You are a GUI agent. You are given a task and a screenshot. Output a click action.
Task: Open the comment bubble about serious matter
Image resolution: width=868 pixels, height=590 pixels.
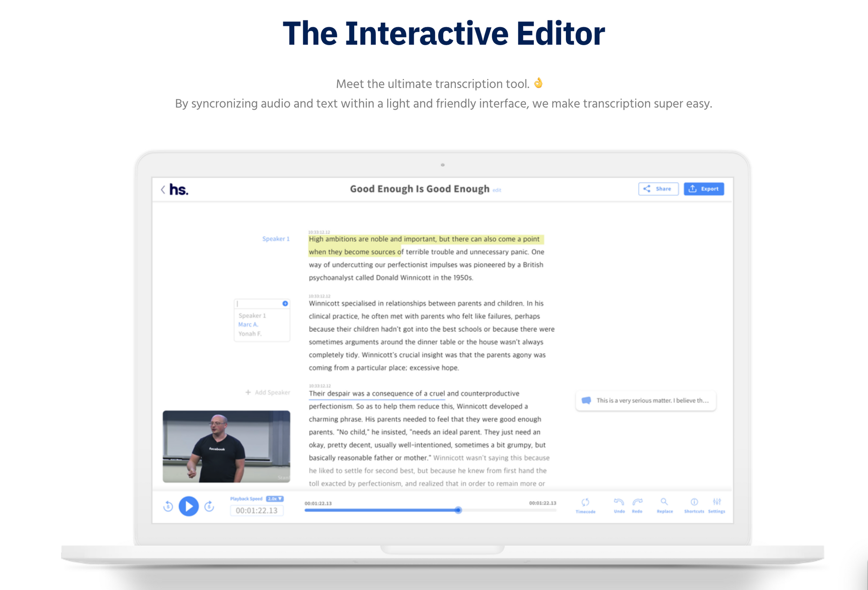[646, 401]
